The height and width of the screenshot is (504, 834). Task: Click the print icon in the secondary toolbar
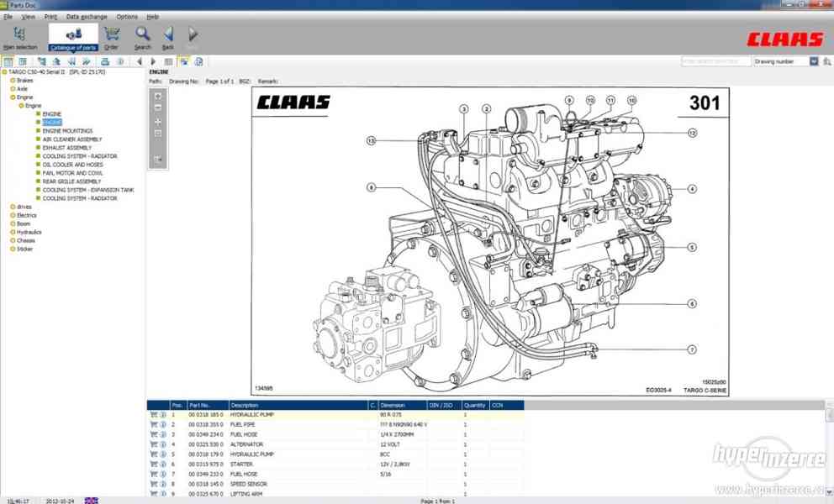(105, 61)
